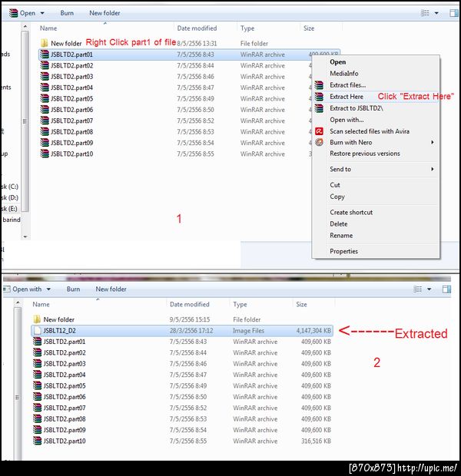The width and height of the screenshot is (461, 476).
Task: Click the Nero icon in context menu
Action: (319, 142)
